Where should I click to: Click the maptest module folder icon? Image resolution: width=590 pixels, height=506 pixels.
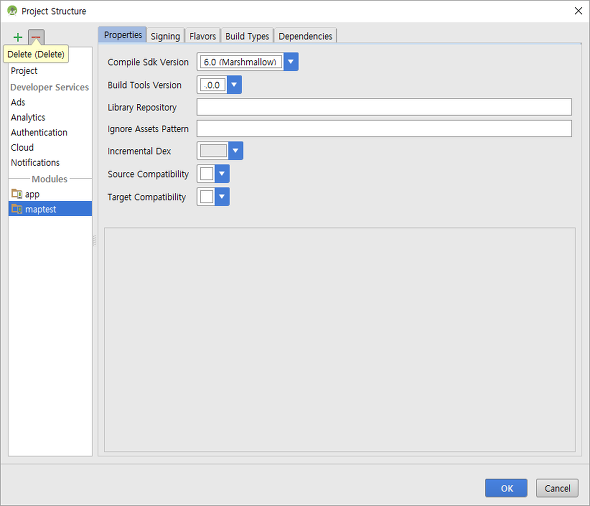click(17, 209)
